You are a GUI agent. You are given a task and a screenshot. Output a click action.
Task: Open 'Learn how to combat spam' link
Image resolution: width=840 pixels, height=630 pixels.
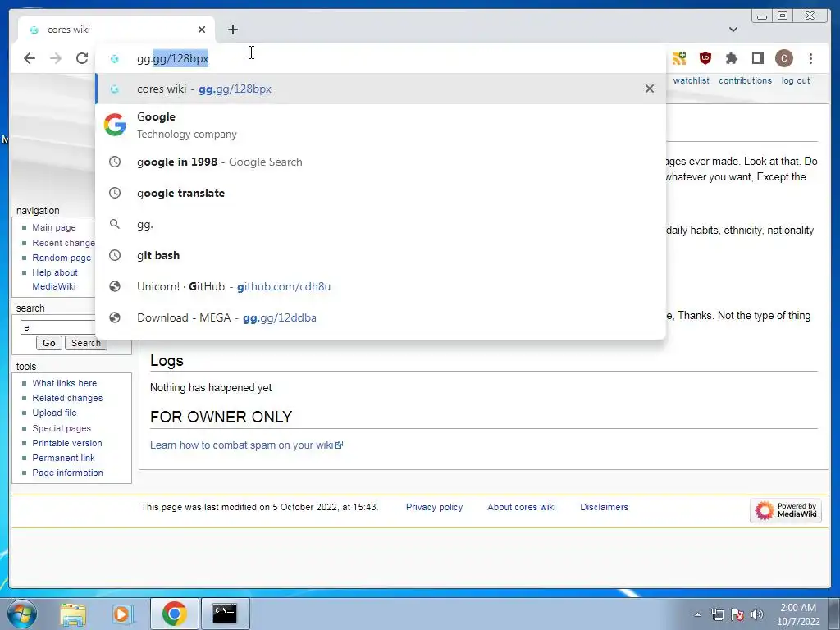pos(246,445)
